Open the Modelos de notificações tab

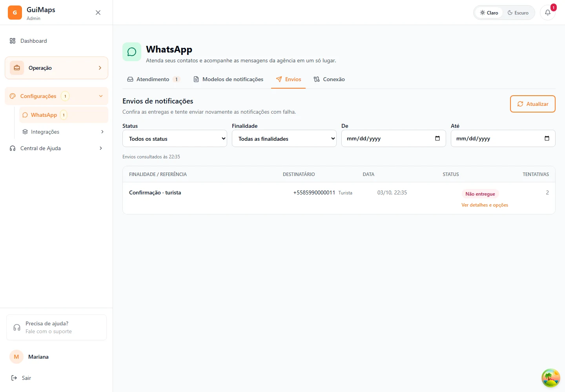coord(228,79)
